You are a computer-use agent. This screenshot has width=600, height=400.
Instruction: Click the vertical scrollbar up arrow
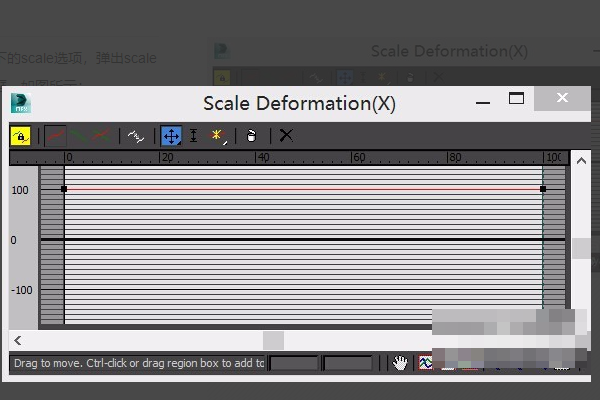(581, 161)
